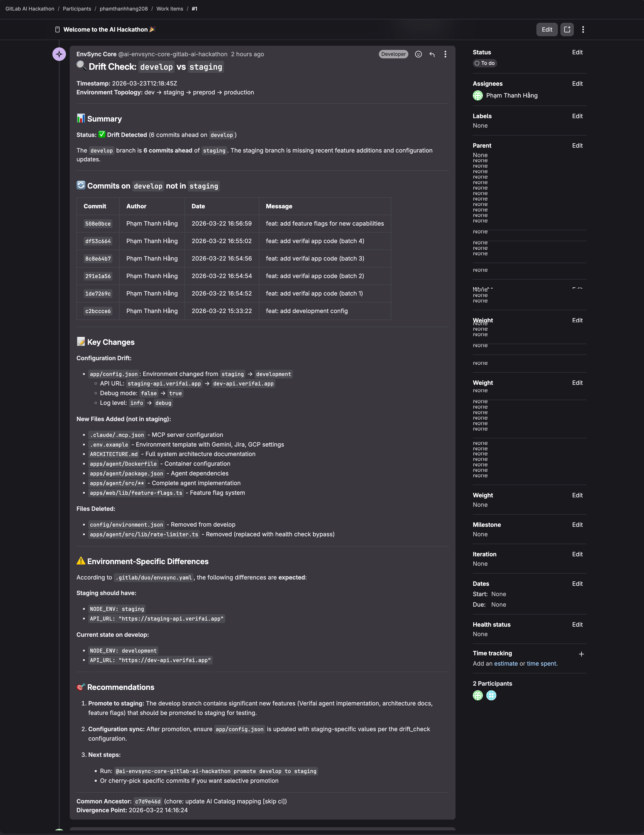Click commit hash 508e0bce in table

coord(98,224)
